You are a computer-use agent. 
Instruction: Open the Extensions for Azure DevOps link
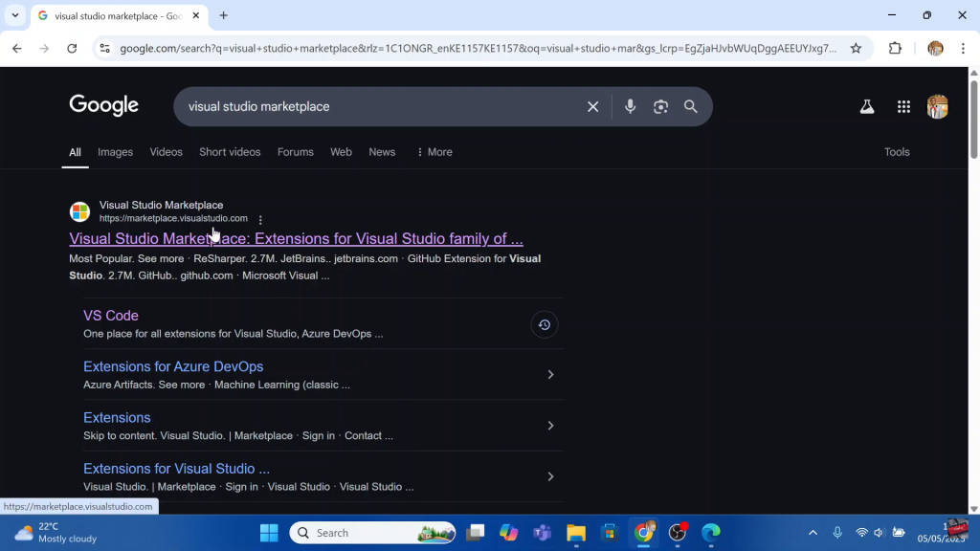point(173,366)
